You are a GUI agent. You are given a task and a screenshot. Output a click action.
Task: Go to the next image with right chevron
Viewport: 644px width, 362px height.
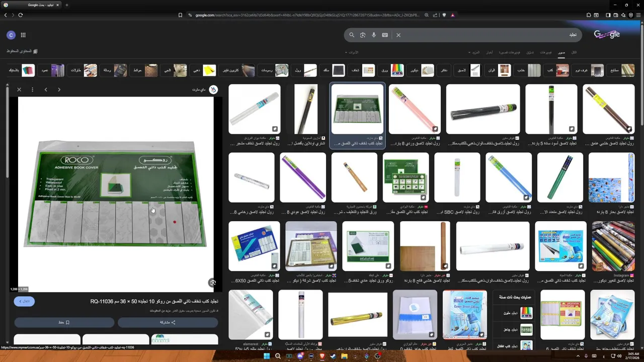click(x=59, y=89)
